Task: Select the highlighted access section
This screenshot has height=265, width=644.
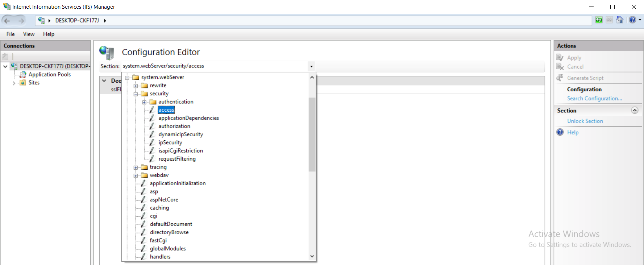Action: (x=166, y=110)
